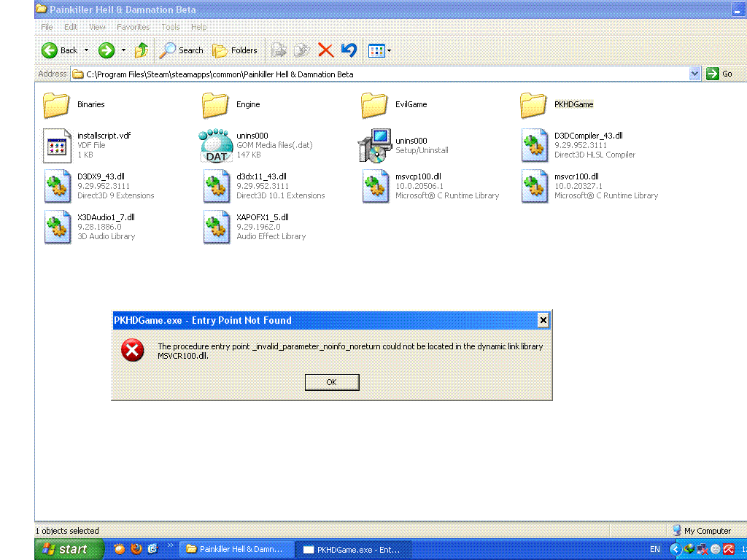Viewport: 747px width, 560px height.
Task: Open the Back history dropdown arrow
Action: [86, 50]
